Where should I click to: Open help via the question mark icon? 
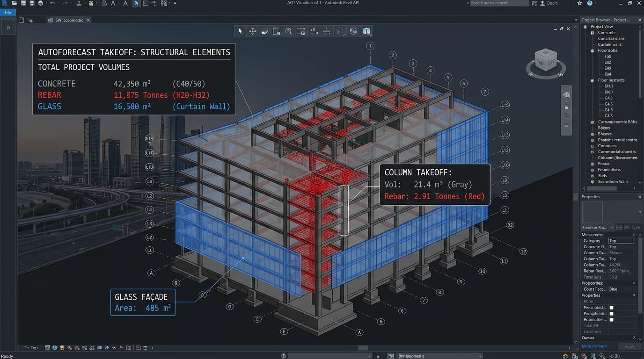pyautogui.click(x=590, y=3)
